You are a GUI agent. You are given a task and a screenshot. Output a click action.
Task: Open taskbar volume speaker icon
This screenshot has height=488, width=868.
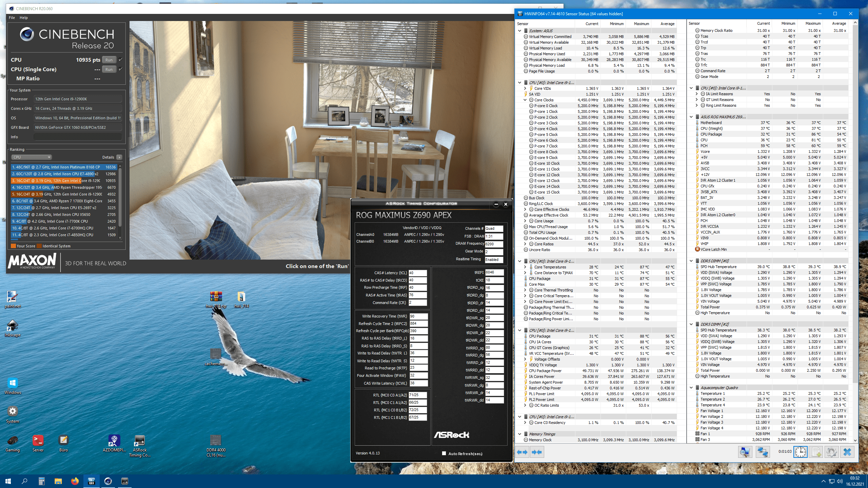840,481
